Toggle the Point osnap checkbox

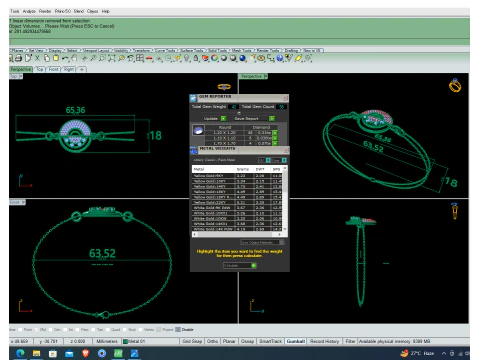point(20,330)
